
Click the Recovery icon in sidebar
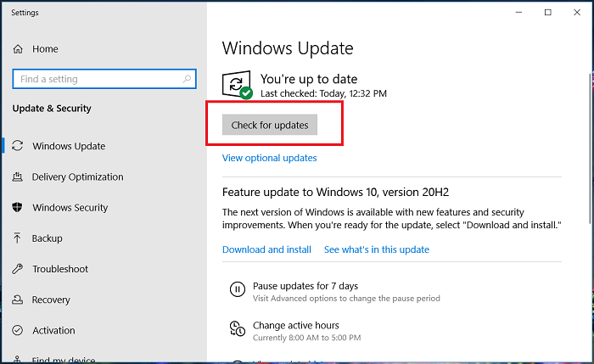[x=18, y=300]
